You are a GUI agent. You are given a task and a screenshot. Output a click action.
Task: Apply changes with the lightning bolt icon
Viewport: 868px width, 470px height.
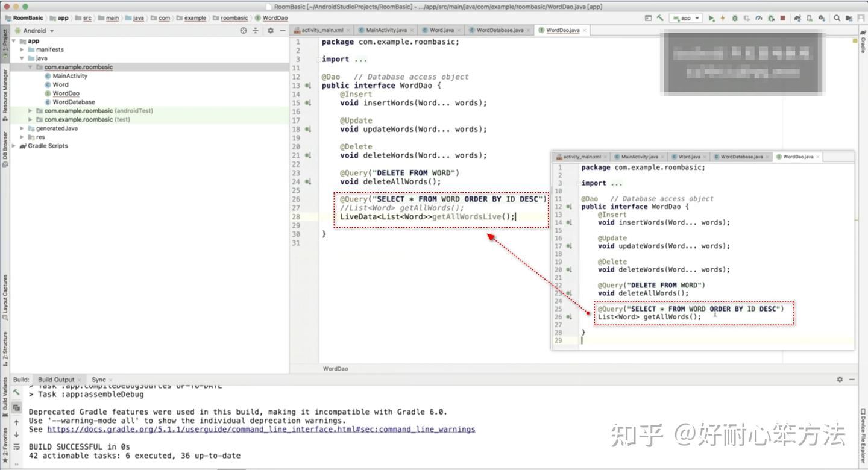click(723, 18)
